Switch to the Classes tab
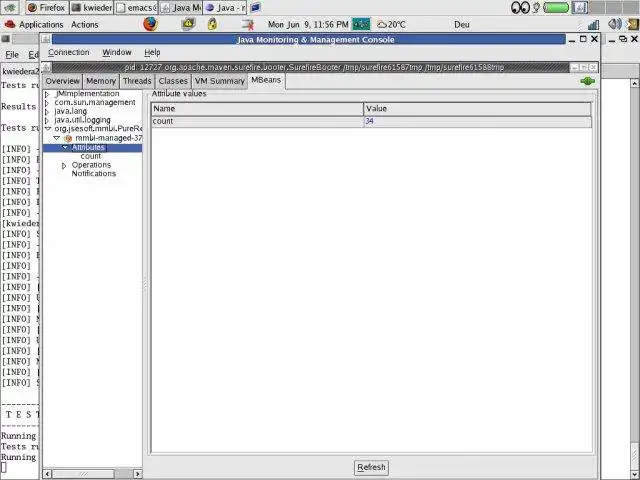The image size is (640, 480). click(173, 81)
